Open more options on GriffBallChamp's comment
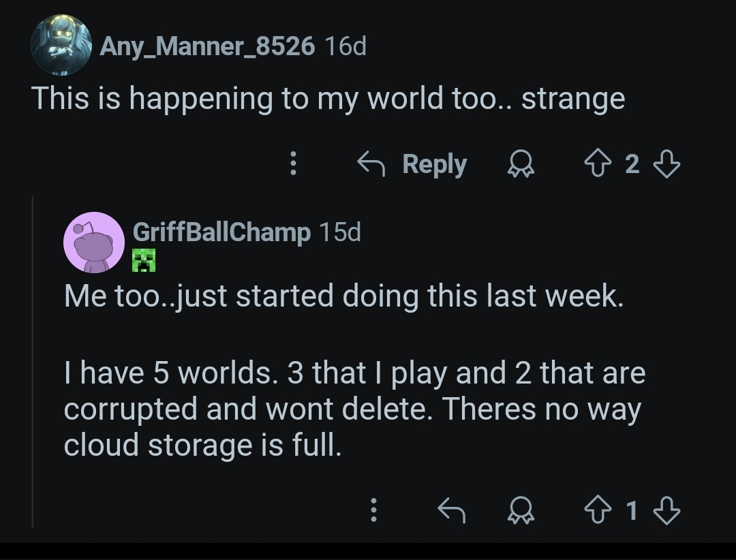This screenshot has width=736, height=560. 373,510
